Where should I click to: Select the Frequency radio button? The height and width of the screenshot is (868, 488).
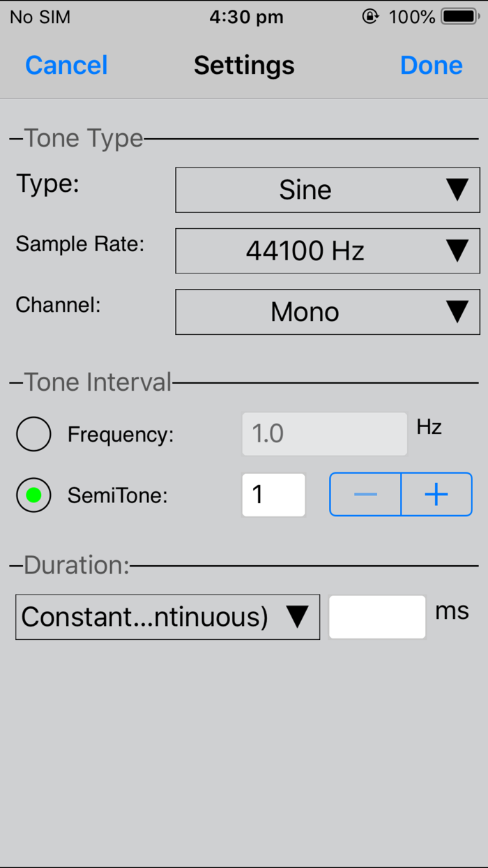pos(33,433)
